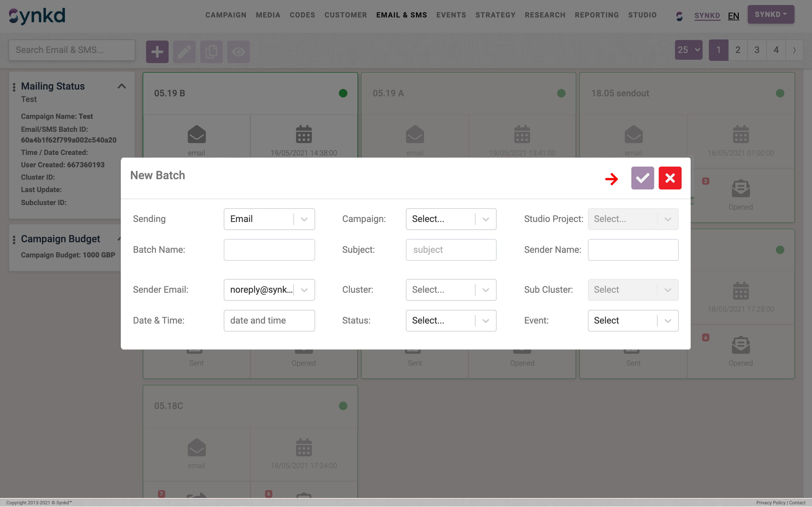Open the CAMPAIGN menu

(x=226, y=15)
